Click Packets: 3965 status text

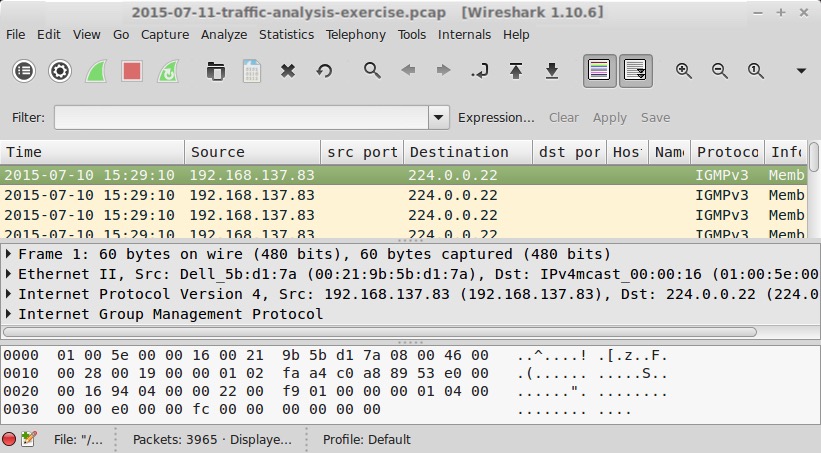pos(212,439)
